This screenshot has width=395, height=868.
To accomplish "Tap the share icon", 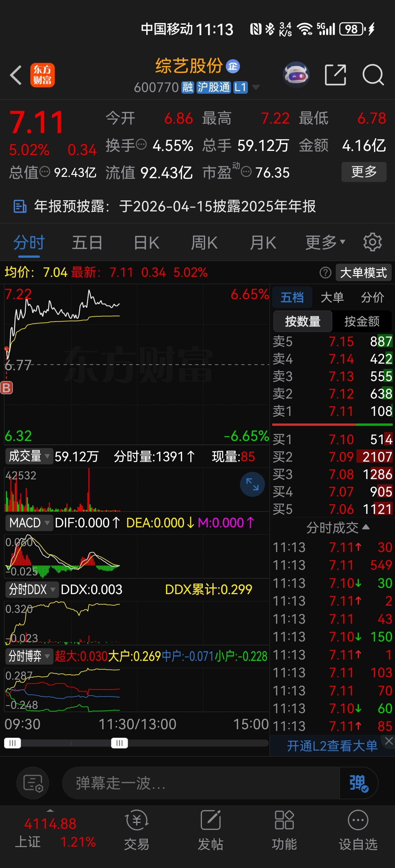I will 335,75.
